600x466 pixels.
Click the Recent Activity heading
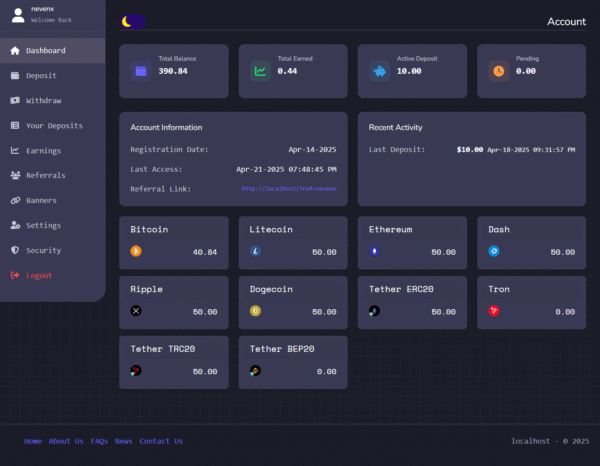395,127
